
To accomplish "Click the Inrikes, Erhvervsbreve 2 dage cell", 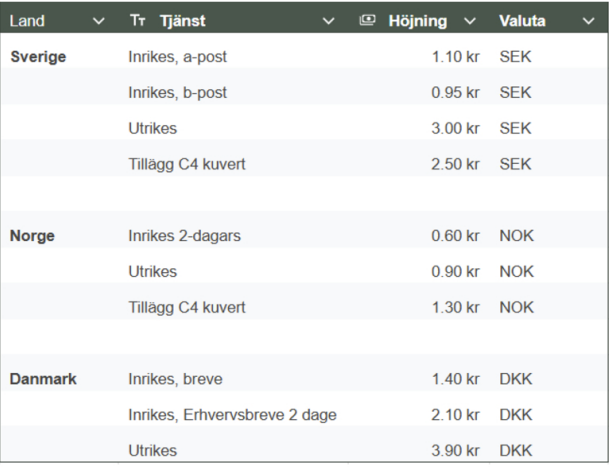I will coord(232,415).
